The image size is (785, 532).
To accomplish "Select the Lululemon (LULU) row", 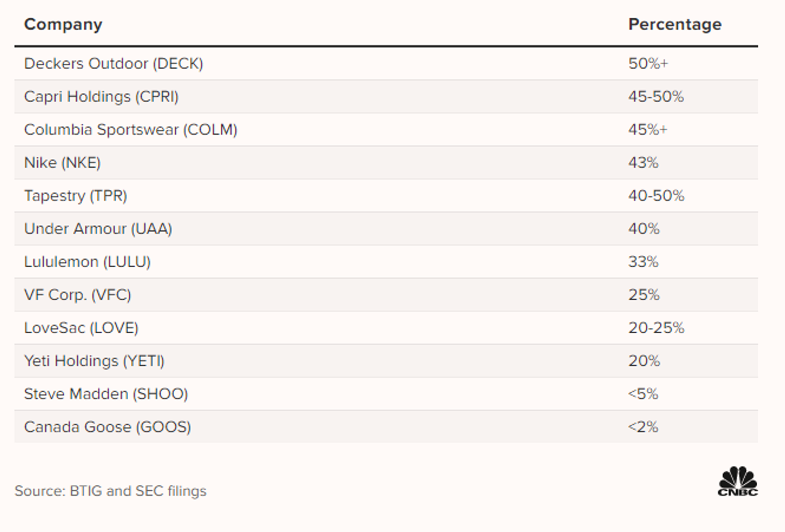I will (386, 262).
